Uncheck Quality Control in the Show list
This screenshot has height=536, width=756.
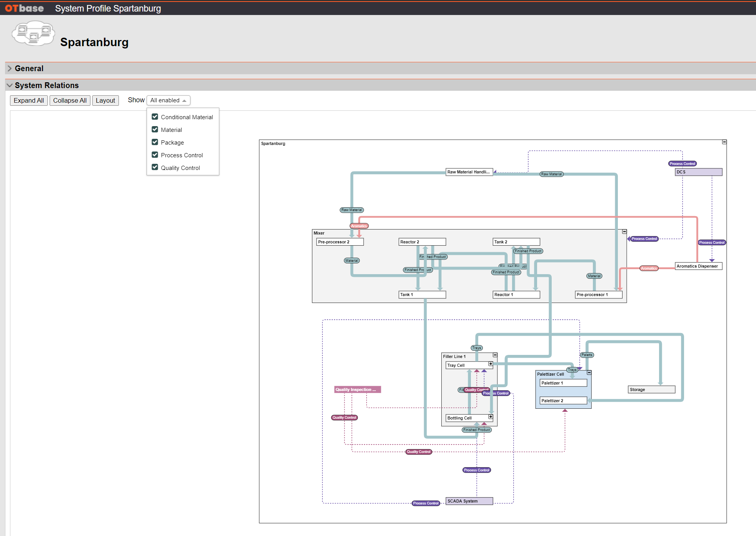(155, 167)
